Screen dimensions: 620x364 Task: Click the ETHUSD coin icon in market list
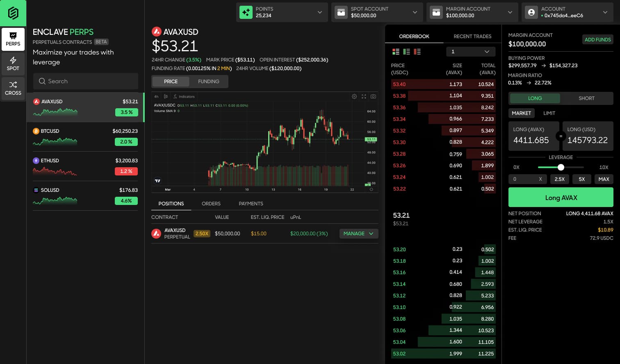[x=36, y=161]
